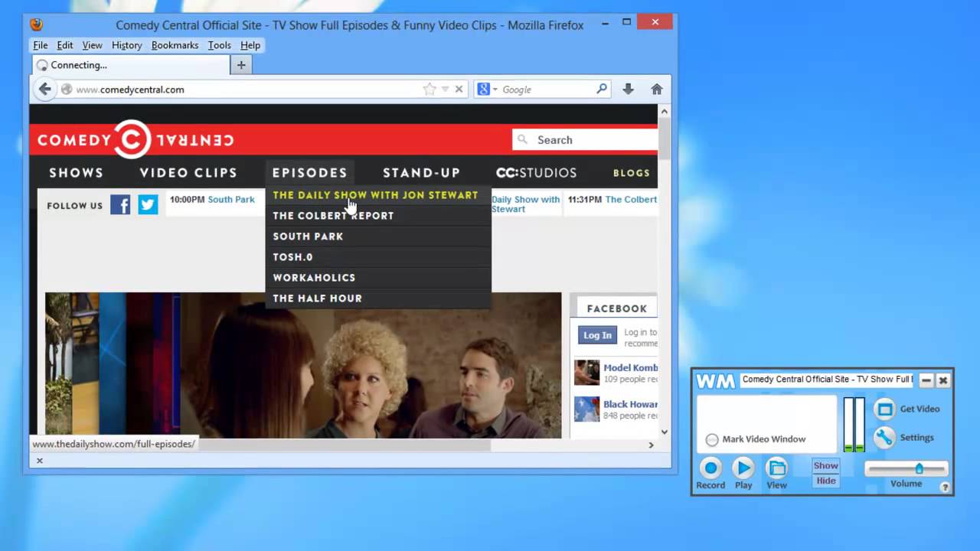Image resolution: width=980 pixels, height=551 pixels.
Task: Open Firefox Bookmarks menu
Action: pyautogui.click(x=175, y=45)
